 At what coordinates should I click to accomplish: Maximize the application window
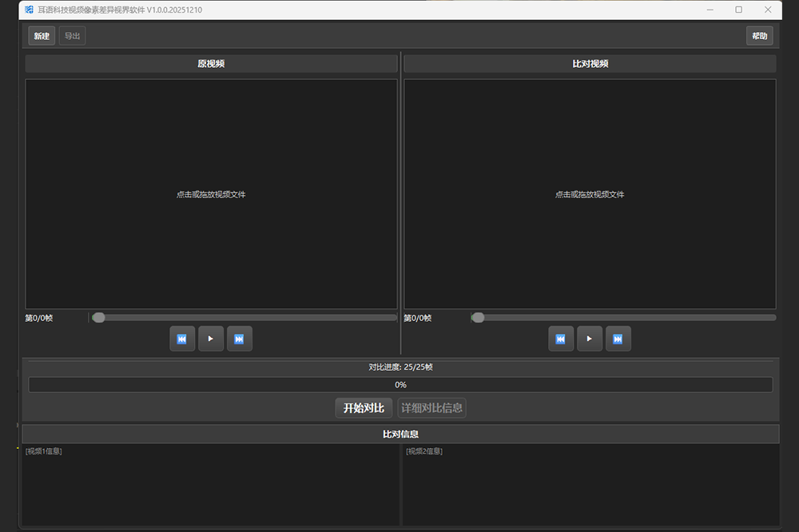(x=738, y=10)
